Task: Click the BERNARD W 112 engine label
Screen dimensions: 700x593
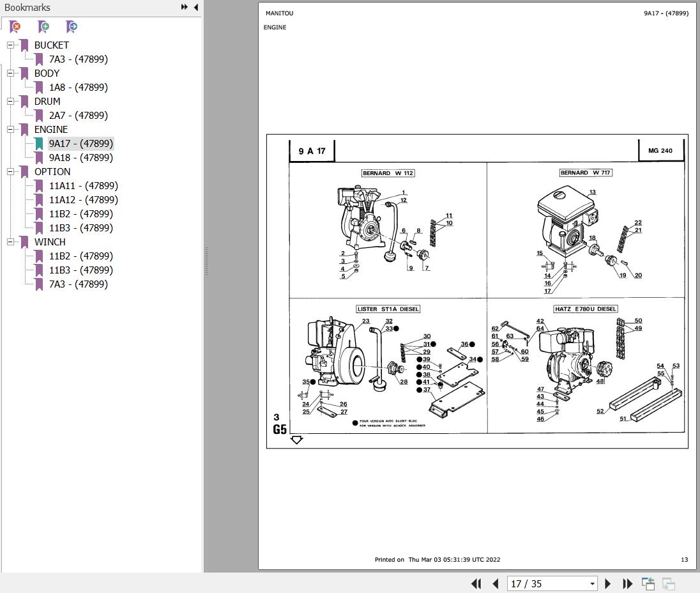Action: coord(388,173)
